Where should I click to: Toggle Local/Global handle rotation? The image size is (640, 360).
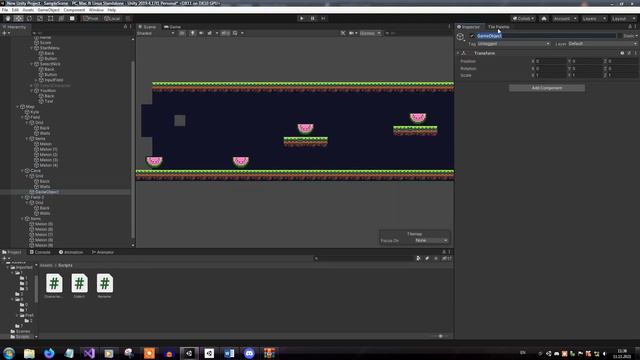(x=112, y=18)
